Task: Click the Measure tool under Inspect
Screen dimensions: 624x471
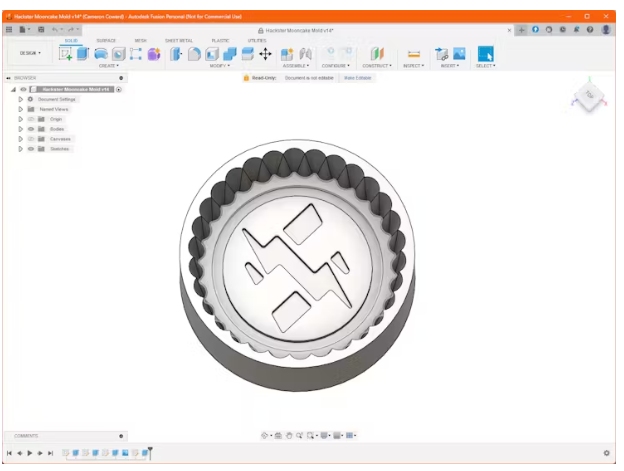Action: (413, 53)
